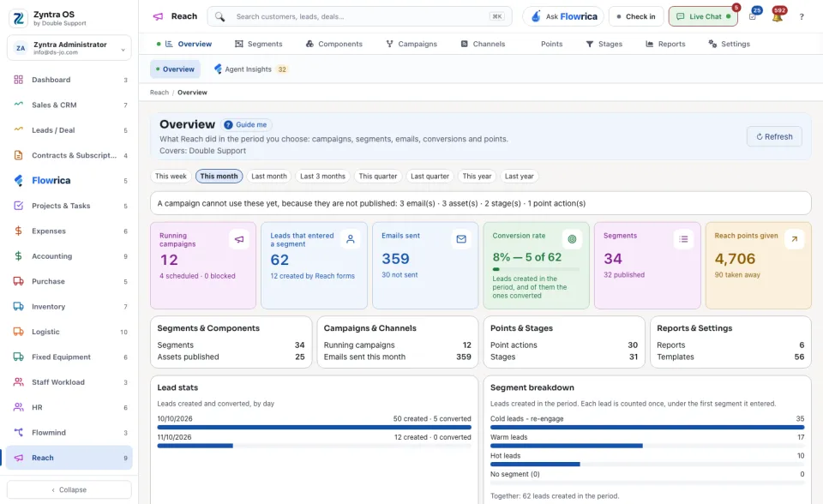Select the This week period filter
823x504 pixels.
[x=171, y=177]
